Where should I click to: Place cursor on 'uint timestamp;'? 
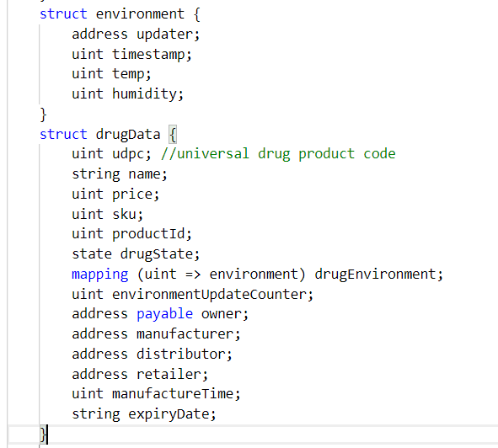(x=131, y=54)
